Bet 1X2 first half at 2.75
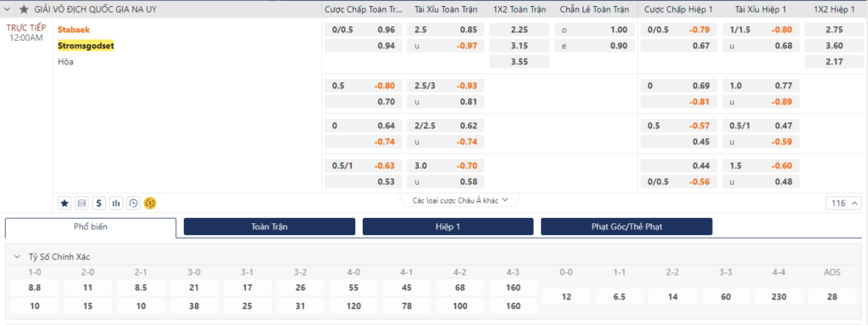The image size is (868, 325). (x=834, y=30)
